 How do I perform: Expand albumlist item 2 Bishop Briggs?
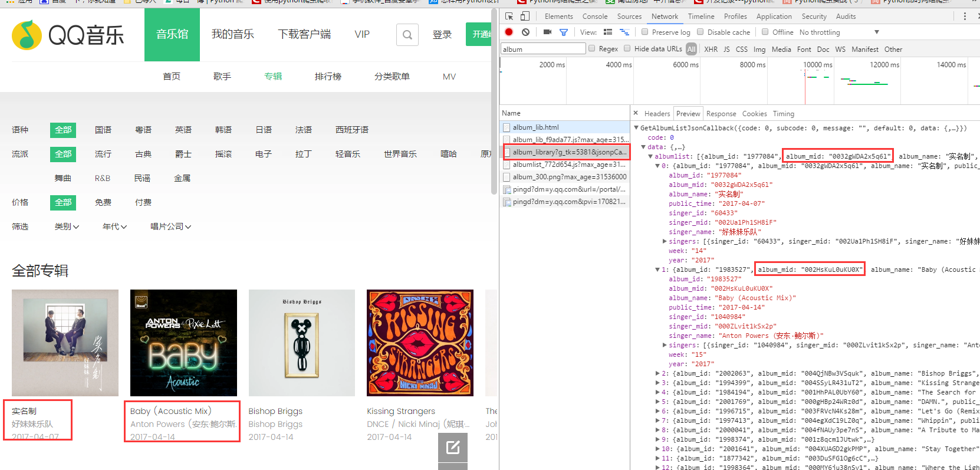point(657,373)
